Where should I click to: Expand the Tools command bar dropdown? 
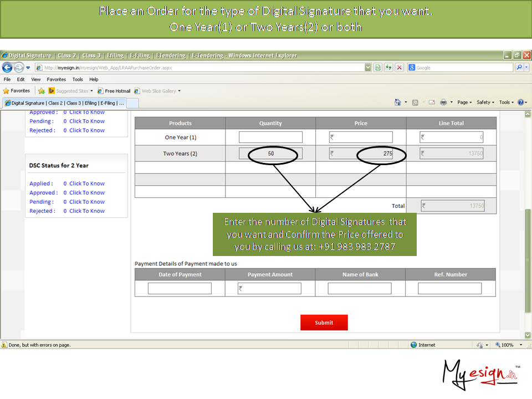tap(505, 103)
